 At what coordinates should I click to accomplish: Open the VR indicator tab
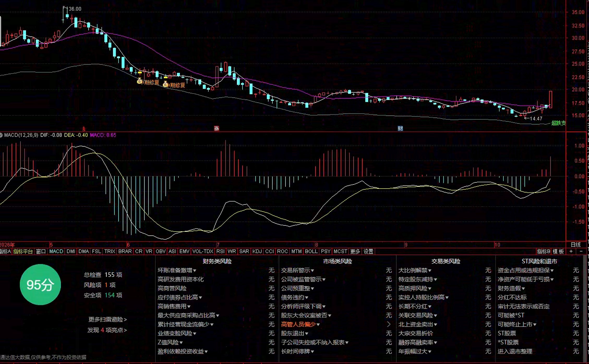(149, 251)
